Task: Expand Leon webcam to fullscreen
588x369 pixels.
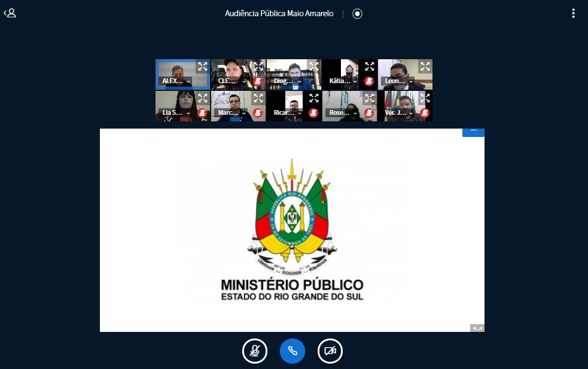Action: tap(425, 66)
